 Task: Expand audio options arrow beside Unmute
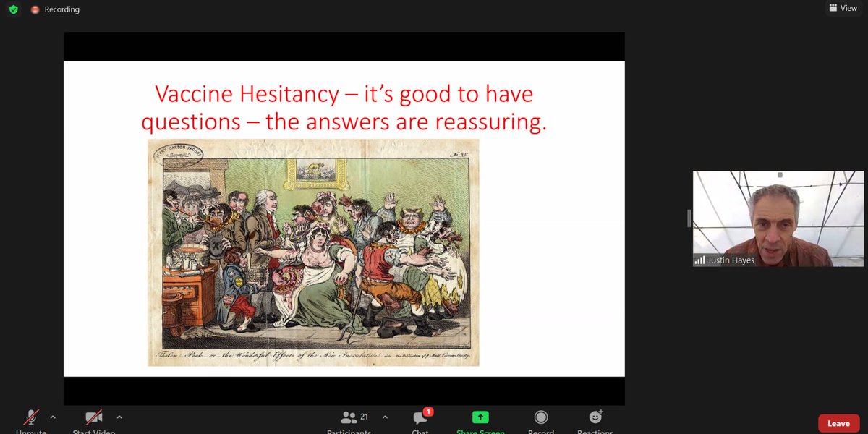pyautogui.click(x=53, y=417)
